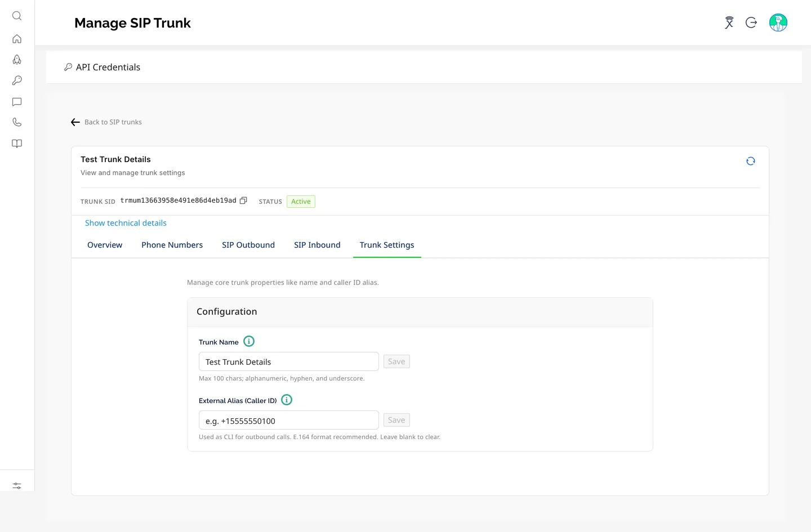This screenshot has width=811, height=532.
Task: Go back to SIP trunks
Action: (106, 122)
